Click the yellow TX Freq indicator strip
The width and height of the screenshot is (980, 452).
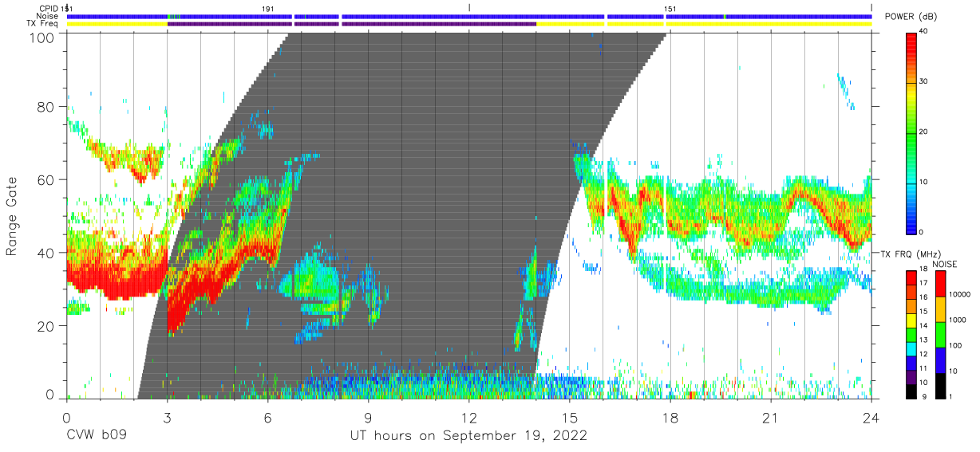[469, 24]
